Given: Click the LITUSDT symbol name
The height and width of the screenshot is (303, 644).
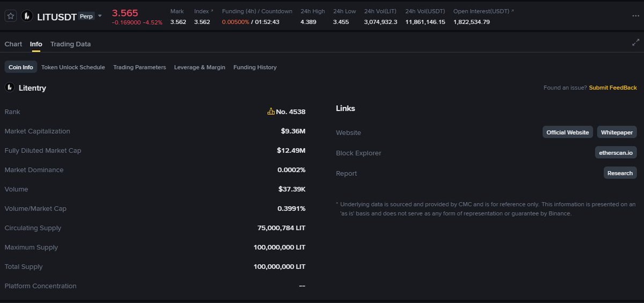Looking at the screenshot, I should point(57,17).
